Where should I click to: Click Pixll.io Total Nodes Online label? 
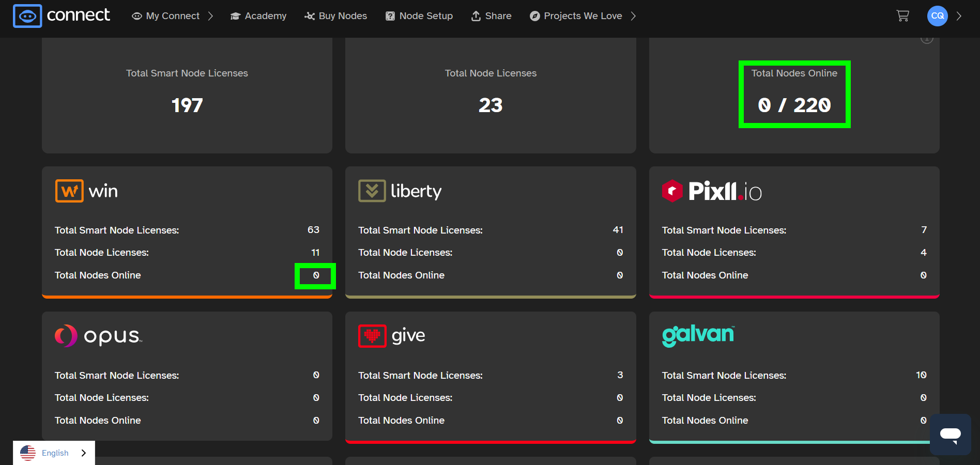(x=705, y=275)
